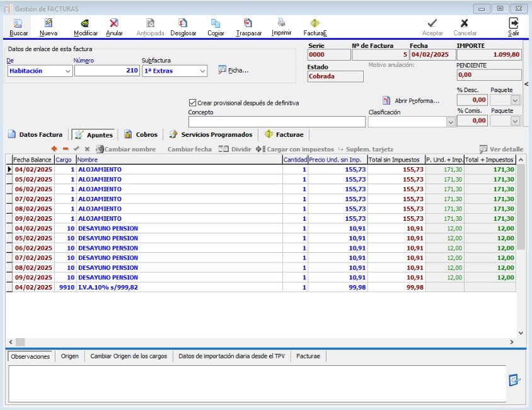Open the Habitación type dropdown

point(68,71)
